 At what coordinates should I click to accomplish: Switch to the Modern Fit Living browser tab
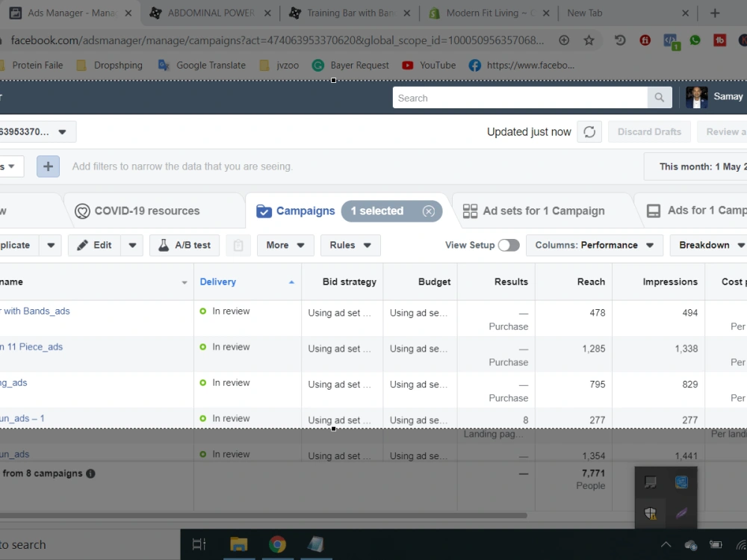pyautogui.click(x=489, y=13)
